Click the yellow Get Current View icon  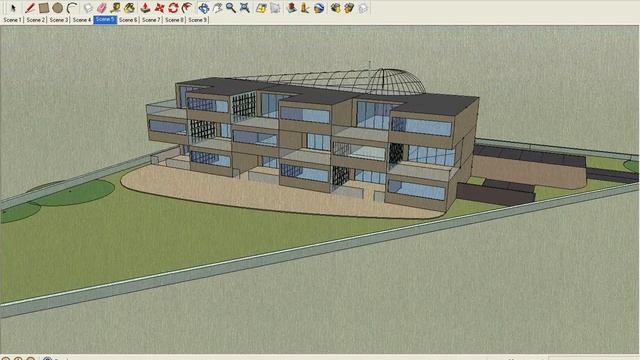[x=261, y=8]
